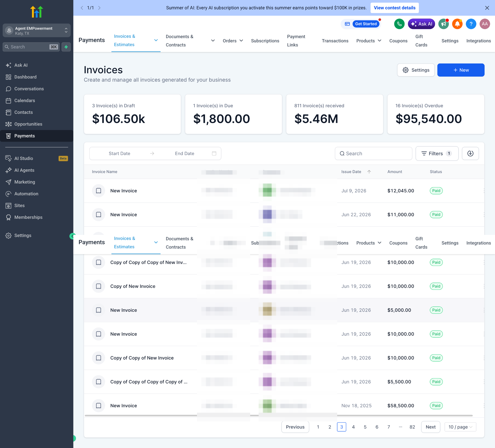Click the Paid badge on the $5,500.00 row
The width and height of the screenshot is (495, 448).
tap(436, 382)
